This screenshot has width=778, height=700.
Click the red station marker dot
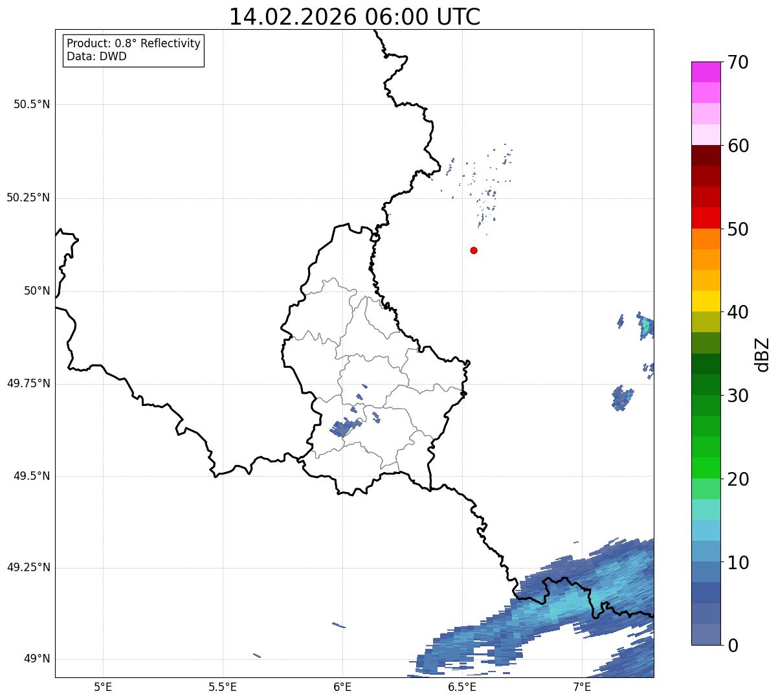474,250
